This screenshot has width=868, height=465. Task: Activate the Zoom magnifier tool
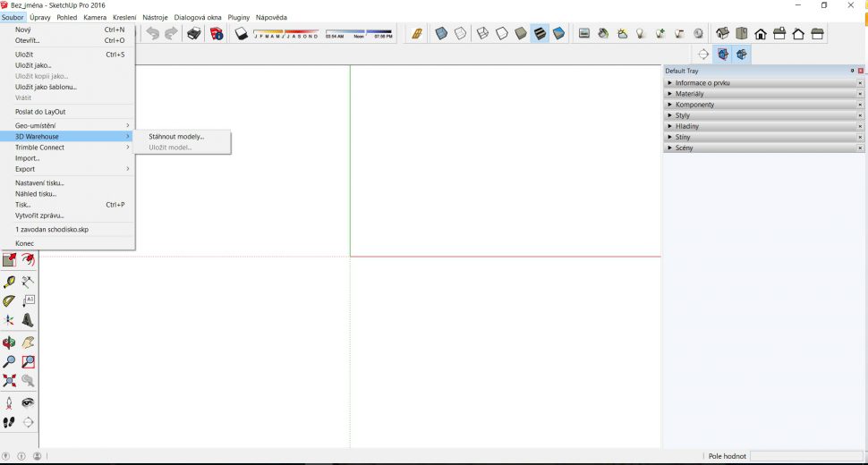click(10, 361)
